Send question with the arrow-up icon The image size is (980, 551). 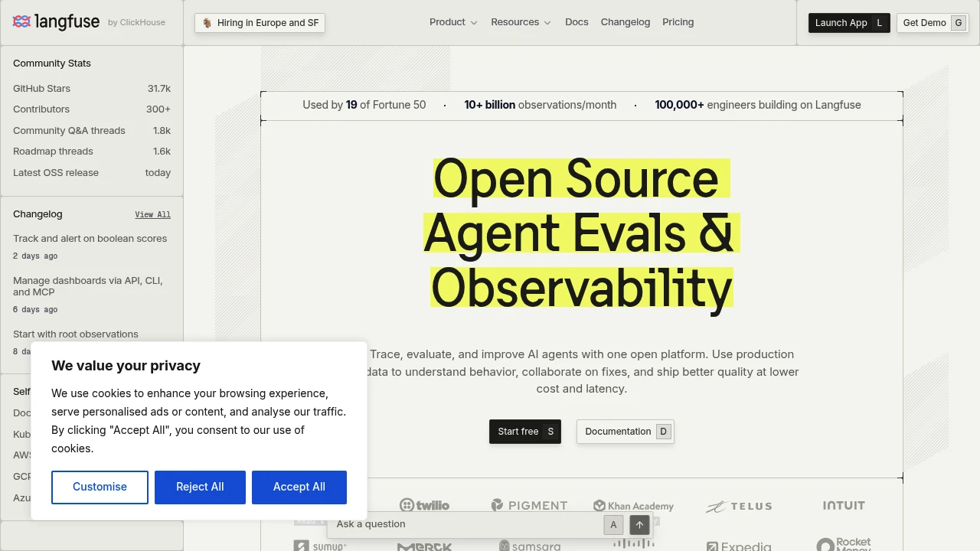[x=640, y=525]
